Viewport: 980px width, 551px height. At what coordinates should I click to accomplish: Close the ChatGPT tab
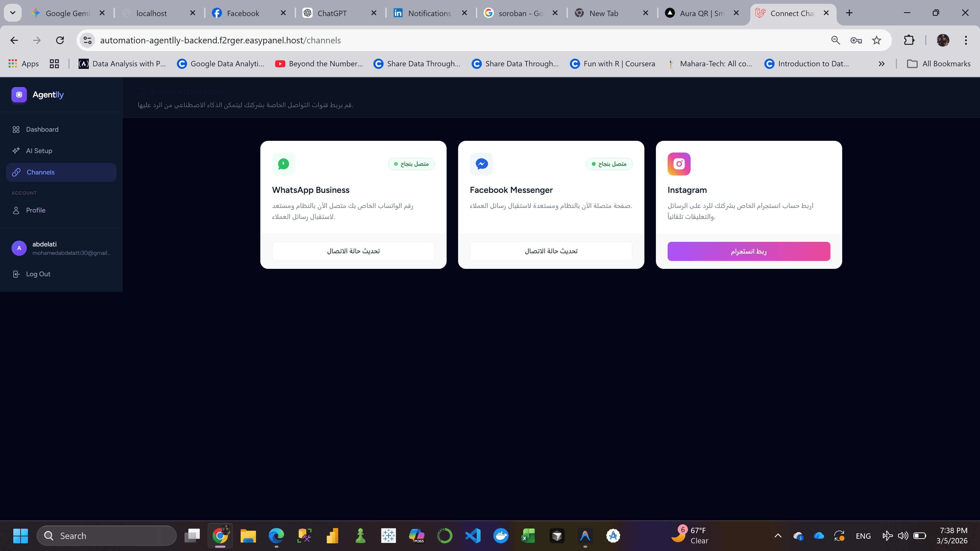(374, 13)
